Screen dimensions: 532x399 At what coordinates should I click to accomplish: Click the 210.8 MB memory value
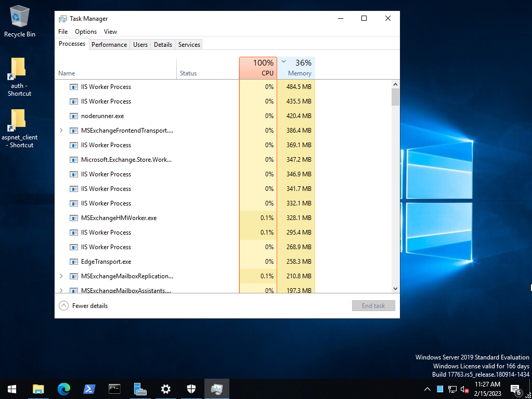click(299, 276)
